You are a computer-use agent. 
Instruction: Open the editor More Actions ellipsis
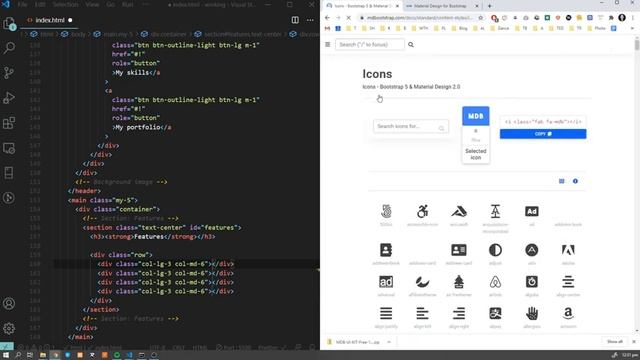click(x=310, y=20)
